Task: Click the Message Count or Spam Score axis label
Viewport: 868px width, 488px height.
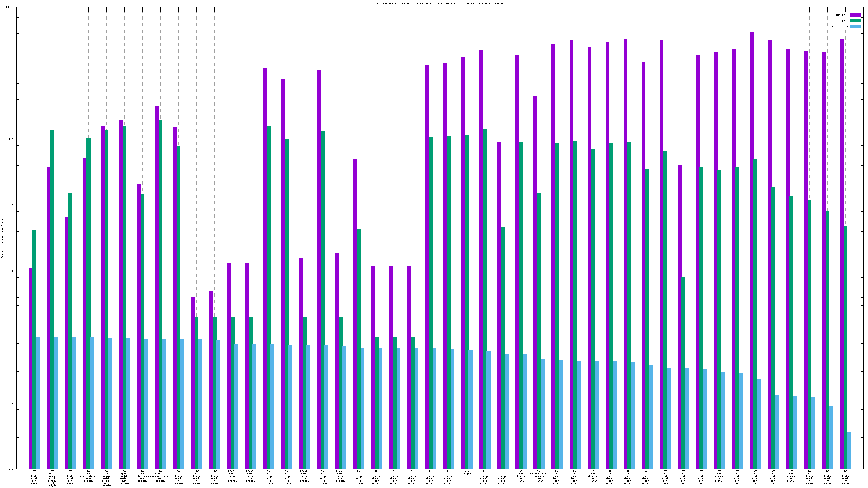Action: [x=2, y=238]
